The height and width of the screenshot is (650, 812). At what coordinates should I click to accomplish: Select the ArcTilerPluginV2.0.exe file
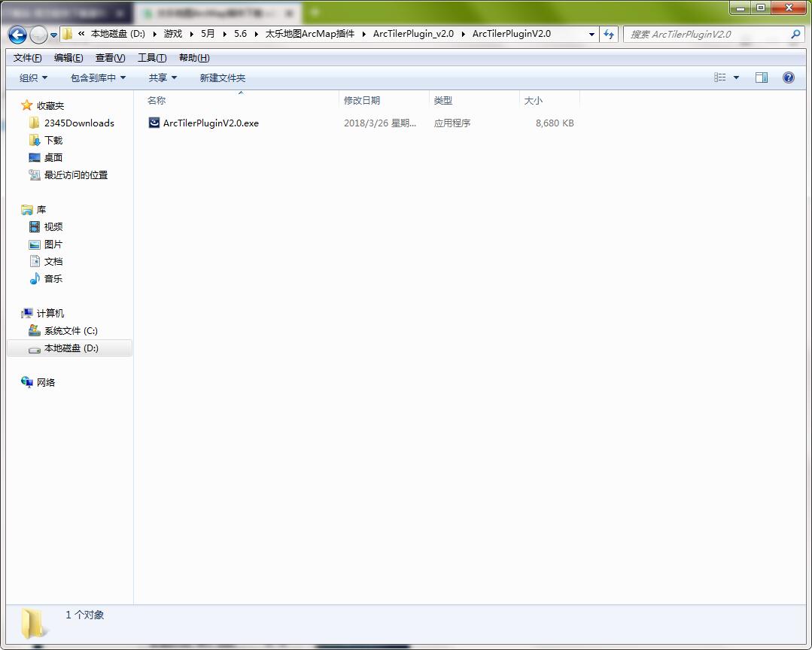tap(210, 123)
